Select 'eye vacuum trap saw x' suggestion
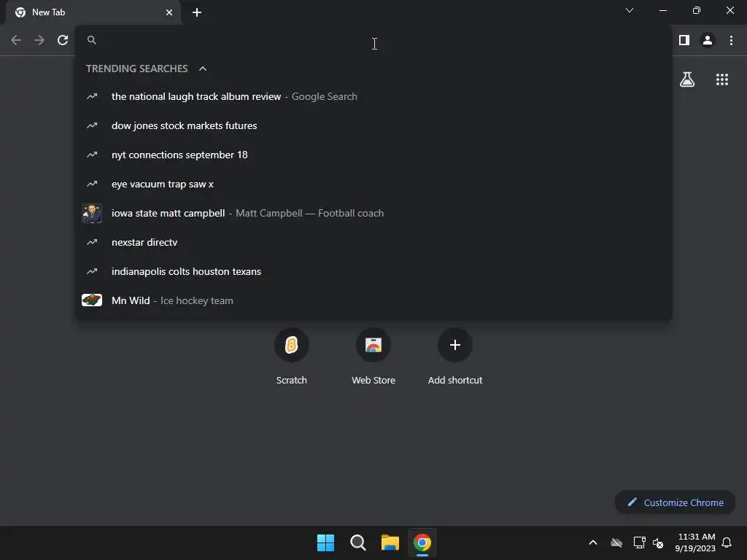The width and height of the screenshot is (747, 560). coord(373,184)
